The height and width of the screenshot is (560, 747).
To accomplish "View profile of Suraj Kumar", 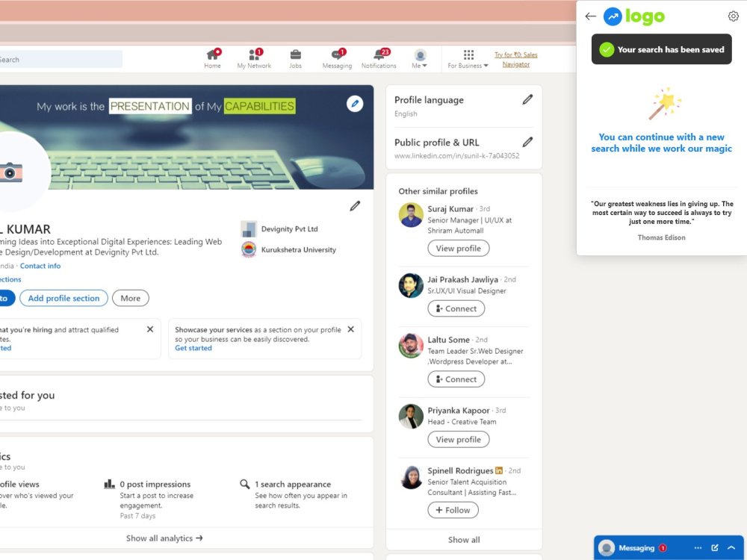I will (459, 248).
